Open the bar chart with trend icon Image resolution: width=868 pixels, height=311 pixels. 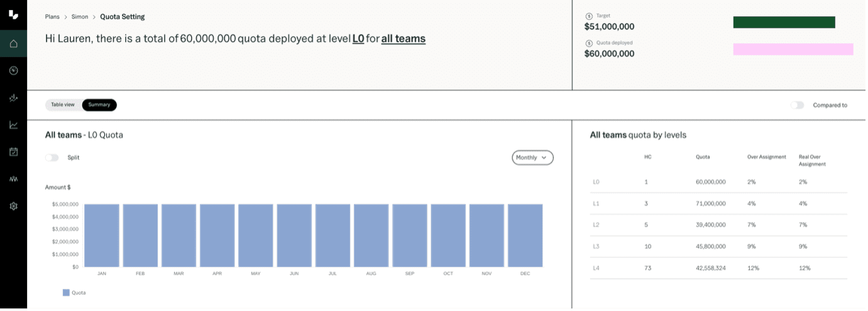click(13, 97)
